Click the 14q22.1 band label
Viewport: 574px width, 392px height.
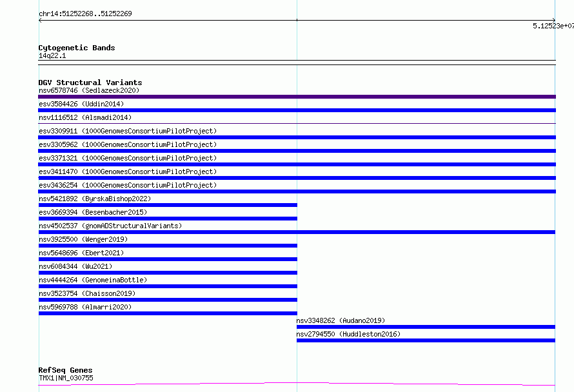[52, 55]
